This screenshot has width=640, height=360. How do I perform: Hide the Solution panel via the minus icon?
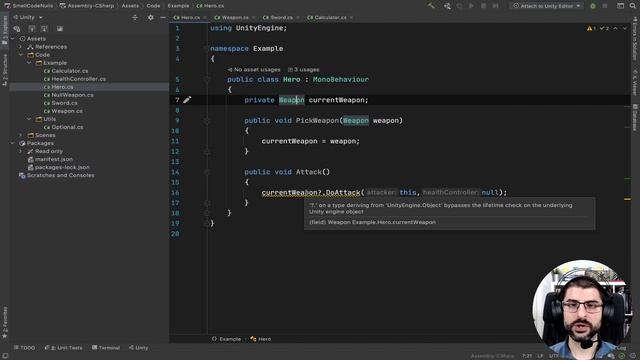tap(162, 18)
